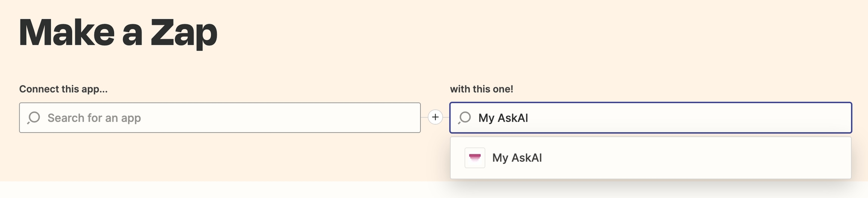Place cursor on typed "My AskAI" search text
868x198 pixels.
503,118
